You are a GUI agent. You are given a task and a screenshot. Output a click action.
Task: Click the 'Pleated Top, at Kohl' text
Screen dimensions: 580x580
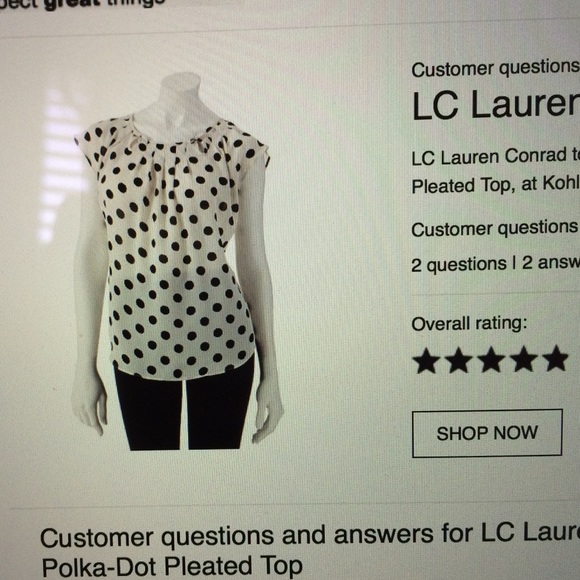coord(496,185)
